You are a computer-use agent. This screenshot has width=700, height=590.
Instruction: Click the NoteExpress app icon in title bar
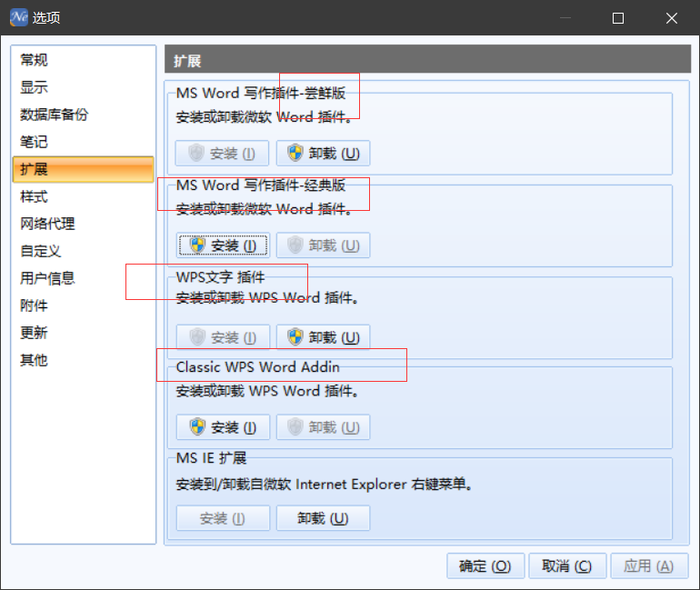click(x=19, y=17)
